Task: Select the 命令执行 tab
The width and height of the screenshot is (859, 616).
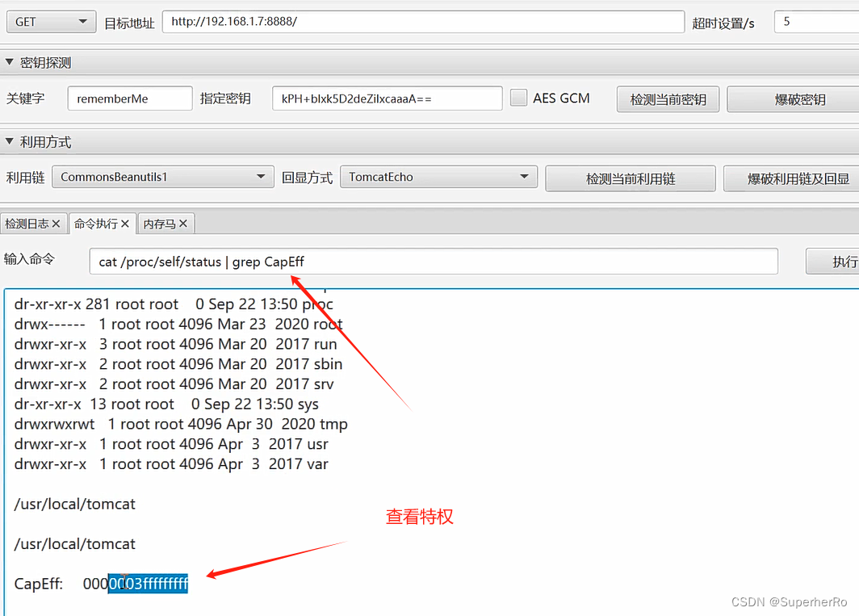Action: pyautogui.click(x=96, y=224)
